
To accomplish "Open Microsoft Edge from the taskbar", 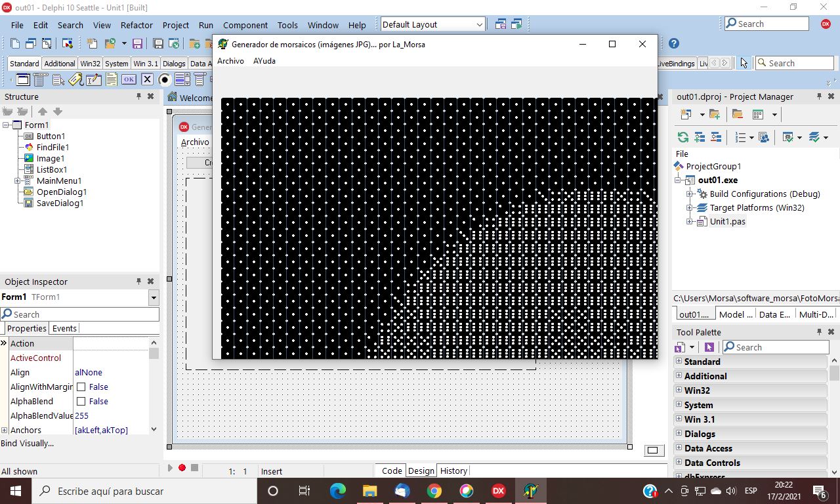I will coord(337,491).
